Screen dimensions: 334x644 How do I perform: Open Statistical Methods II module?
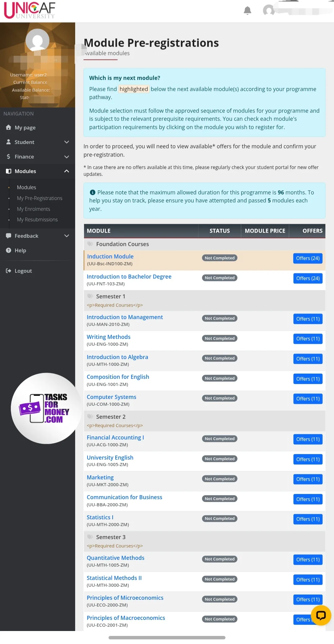114,578
